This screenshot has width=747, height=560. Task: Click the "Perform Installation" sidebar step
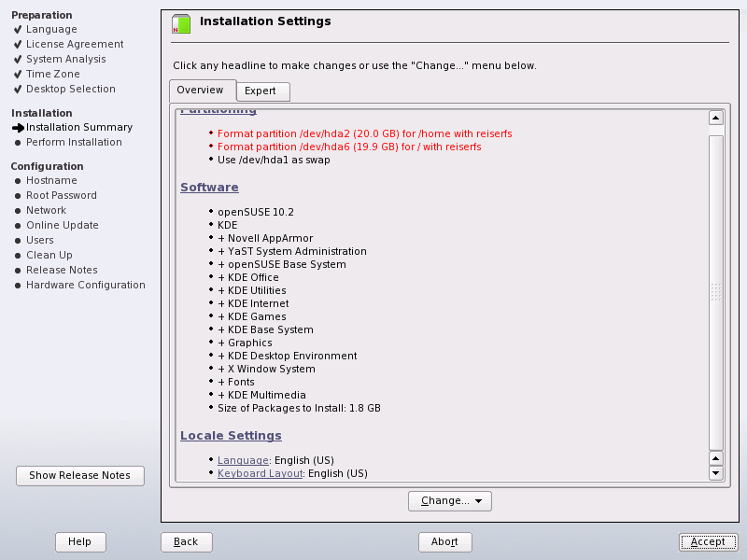[x=74, y=142]
